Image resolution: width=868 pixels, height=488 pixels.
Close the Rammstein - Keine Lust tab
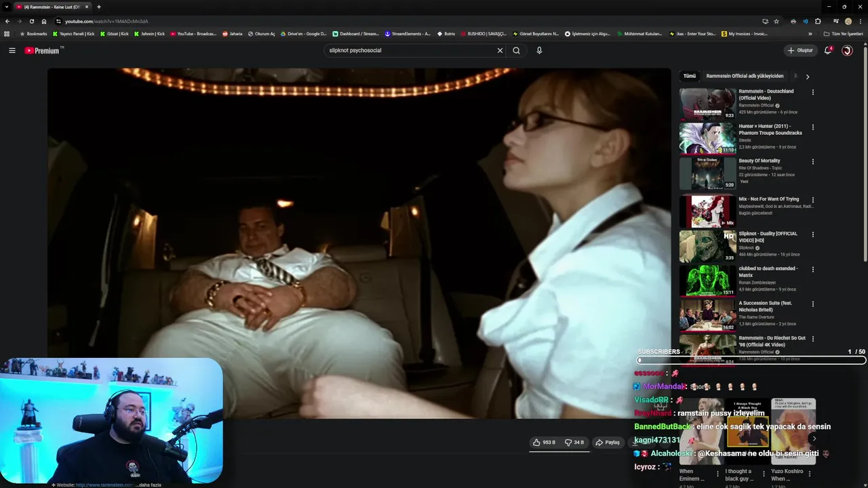click(x=86, y=7)
